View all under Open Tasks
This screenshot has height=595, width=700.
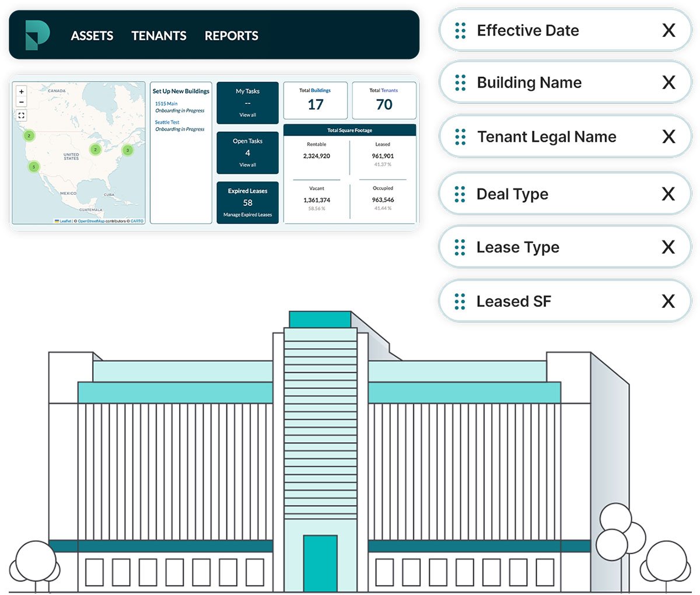click(247, 165)
